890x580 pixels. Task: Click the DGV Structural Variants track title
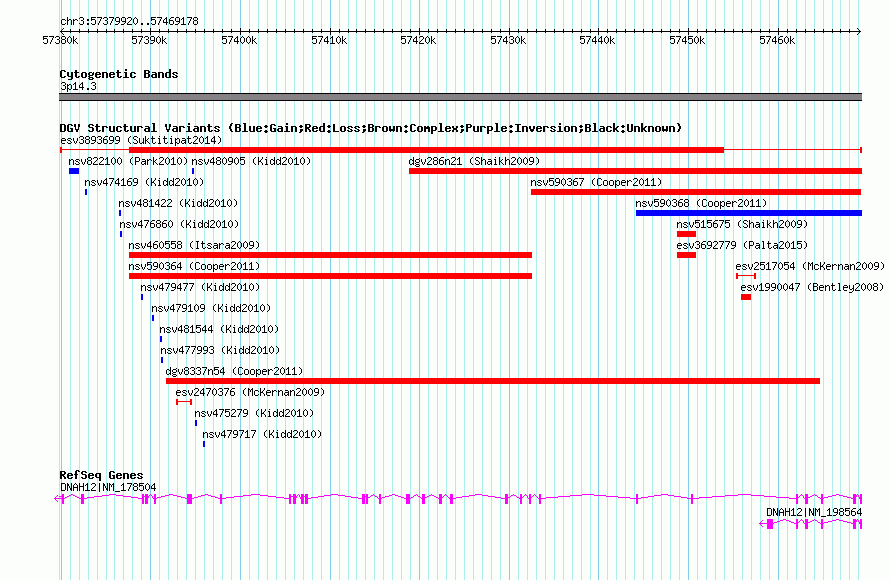point(370,128)
